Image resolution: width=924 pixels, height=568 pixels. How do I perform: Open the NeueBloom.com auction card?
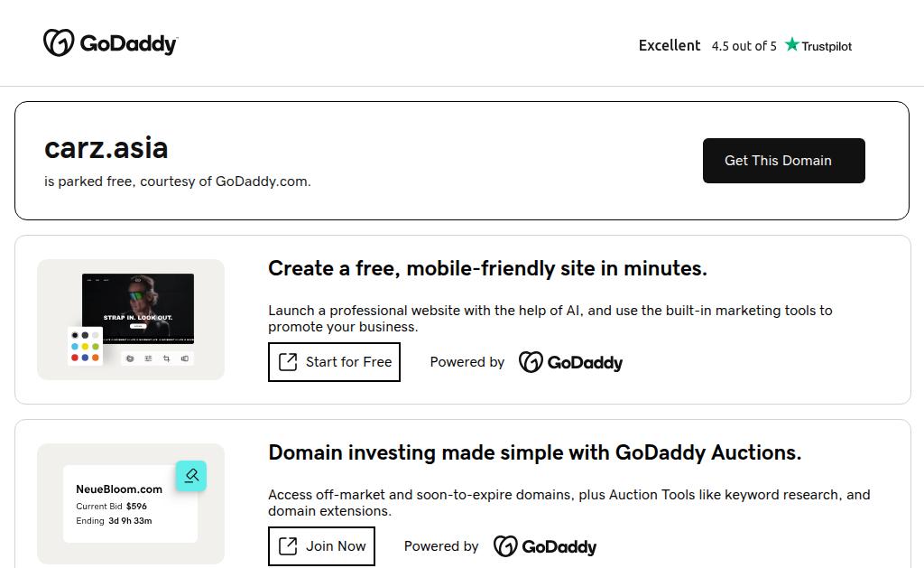point(130,504)
